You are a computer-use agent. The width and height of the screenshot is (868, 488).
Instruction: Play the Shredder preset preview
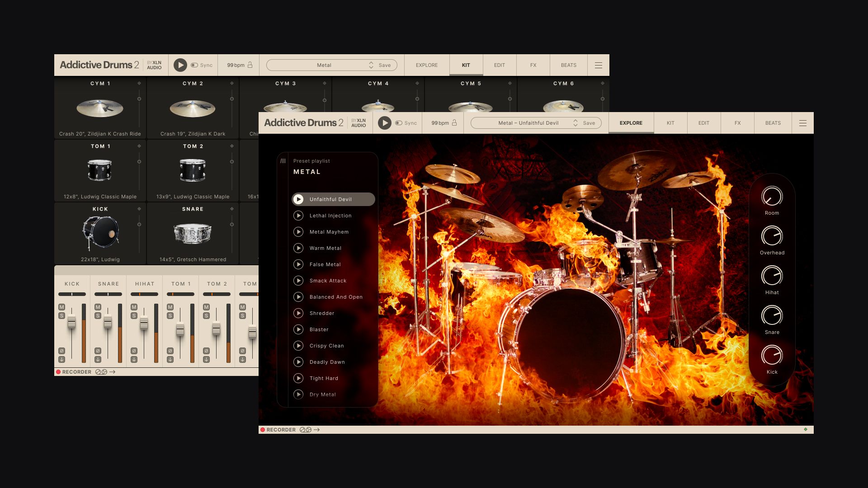tap(298, 313)
